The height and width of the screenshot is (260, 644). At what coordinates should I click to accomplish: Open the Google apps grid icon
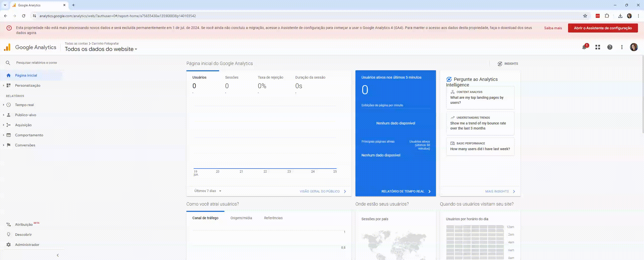(x=598, y=47)
